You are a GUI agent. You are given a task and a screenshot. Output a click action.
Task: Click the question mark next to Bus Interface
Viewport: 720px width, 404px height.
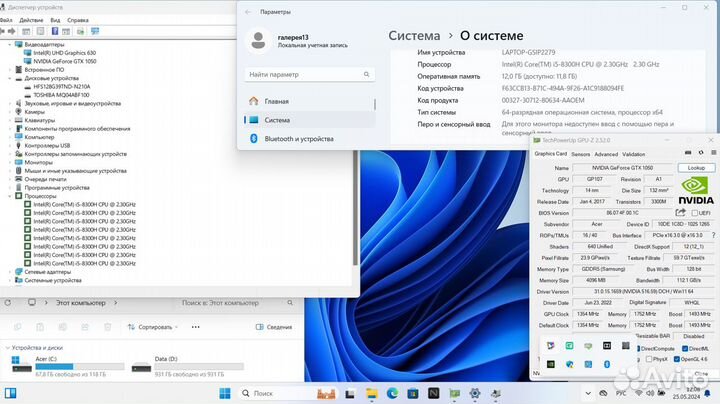click(714, 235)
